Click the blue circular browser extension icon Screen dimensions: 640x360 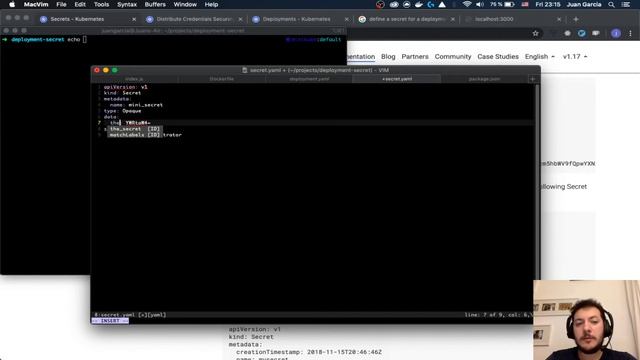[x=582, y=33]
